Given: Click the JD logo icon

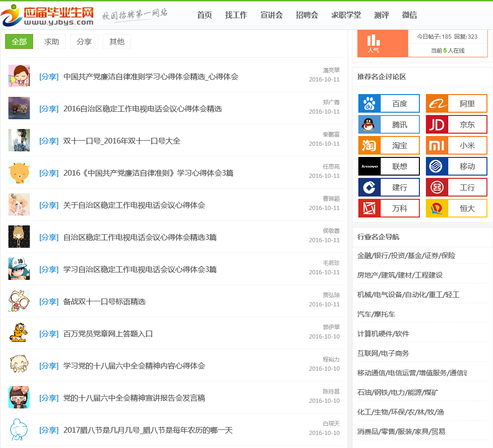Looking at the screenshot, I should click(437, 124).
